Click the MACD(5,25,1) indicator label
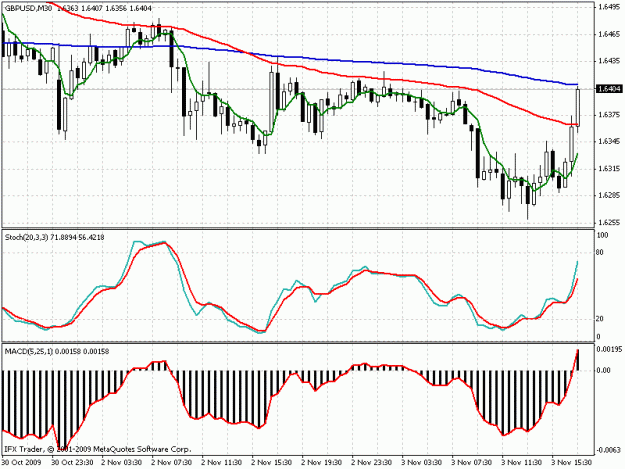This screenshot has width=625, height=469. [x=29, y=351]
